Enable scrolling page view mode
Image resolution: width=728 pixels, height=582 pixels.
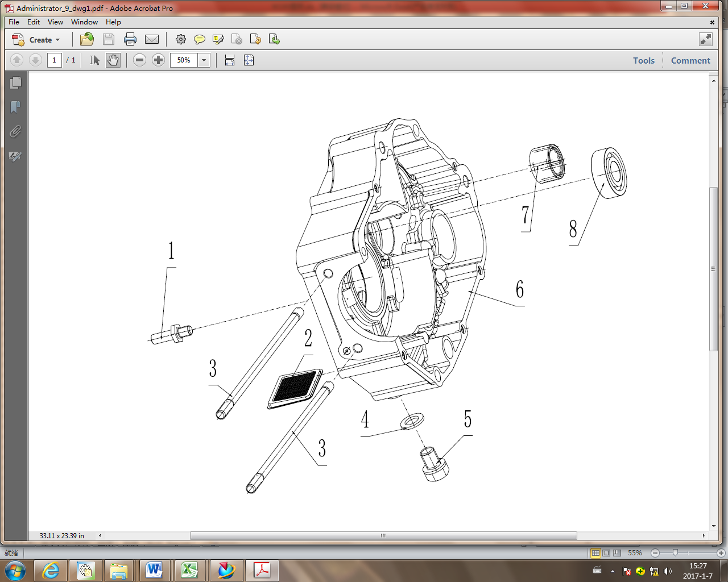[x=229, y=60]
